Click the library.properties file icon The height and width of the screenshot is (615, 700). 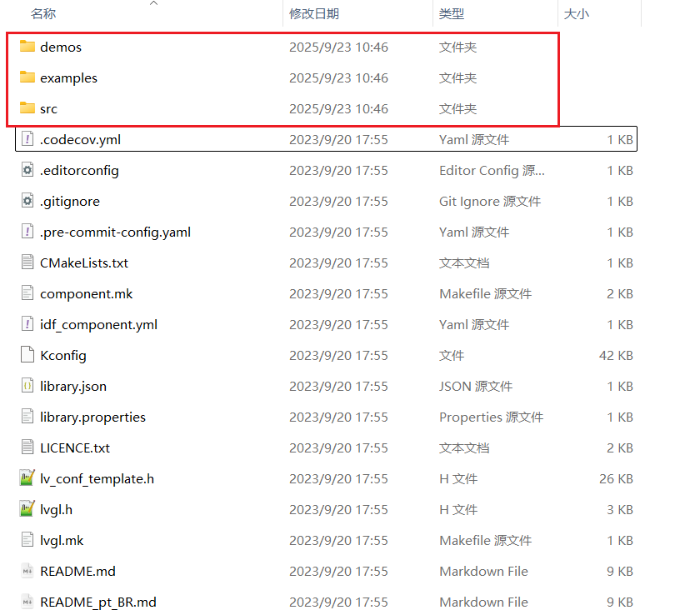27,416
